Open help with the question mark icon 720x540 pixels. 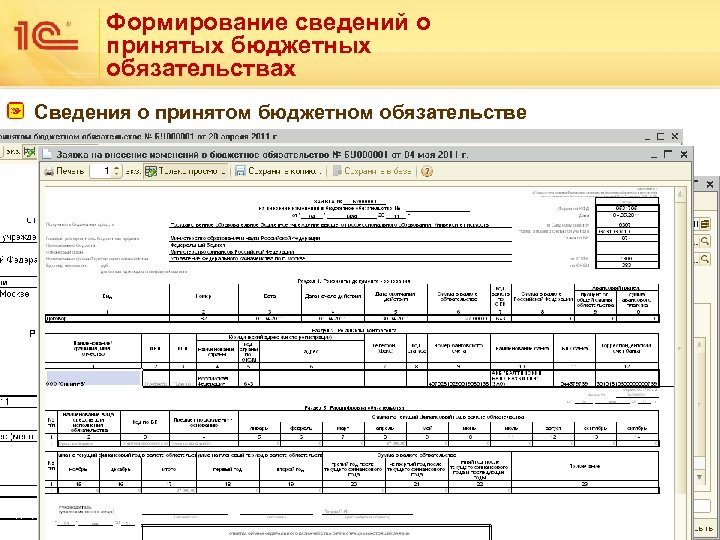(x=427, y=171)
